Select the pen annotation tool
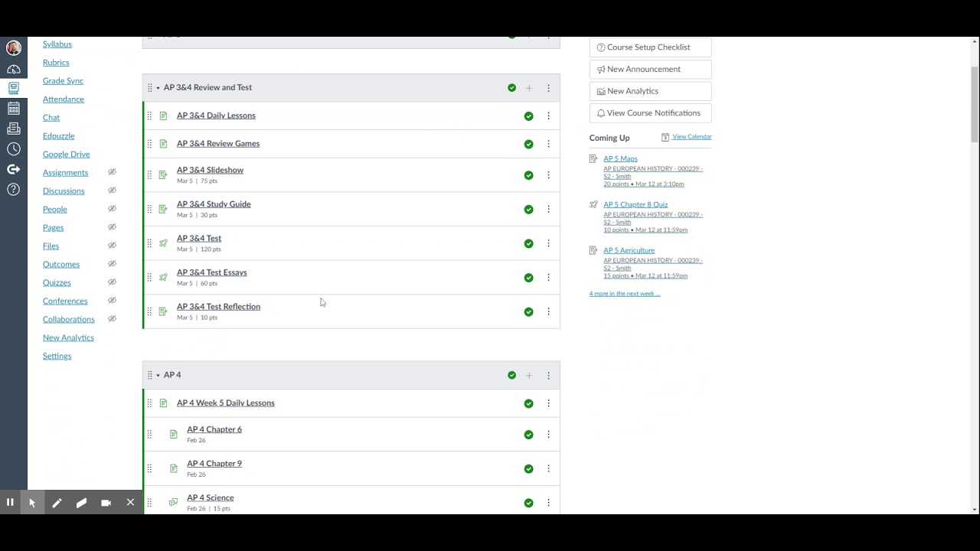The width and height of the screenshot is (980, 551). tap(57, 502)
